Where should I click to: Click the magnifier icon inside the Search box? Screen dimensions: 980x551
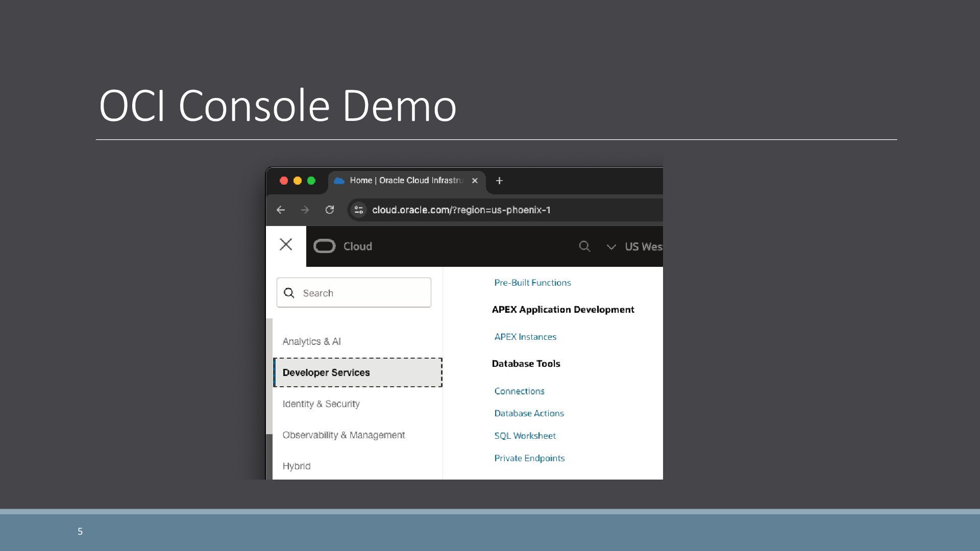(289, 293)
